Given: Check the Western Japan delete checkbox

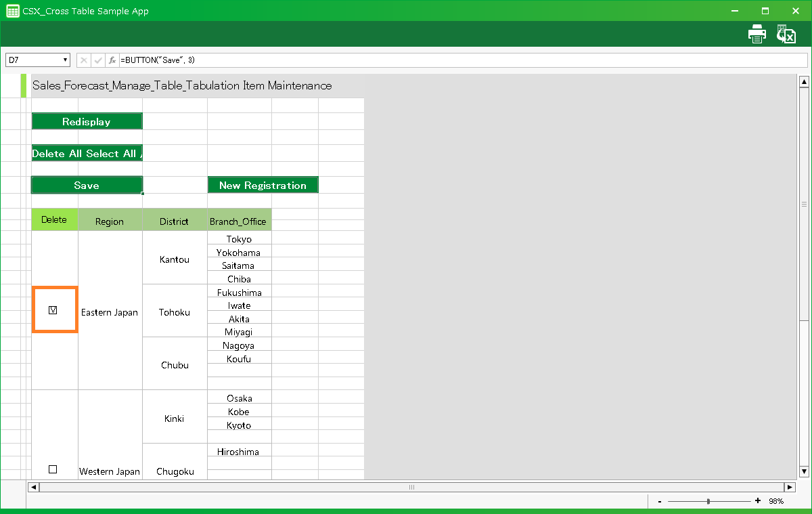Looking at the screenshot, I should click(x=53, y=469).
